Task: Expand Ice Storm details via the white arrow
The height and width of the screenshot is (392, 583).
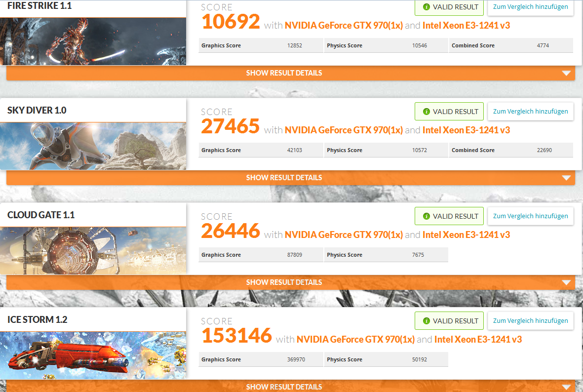Action: click(566, 387)
